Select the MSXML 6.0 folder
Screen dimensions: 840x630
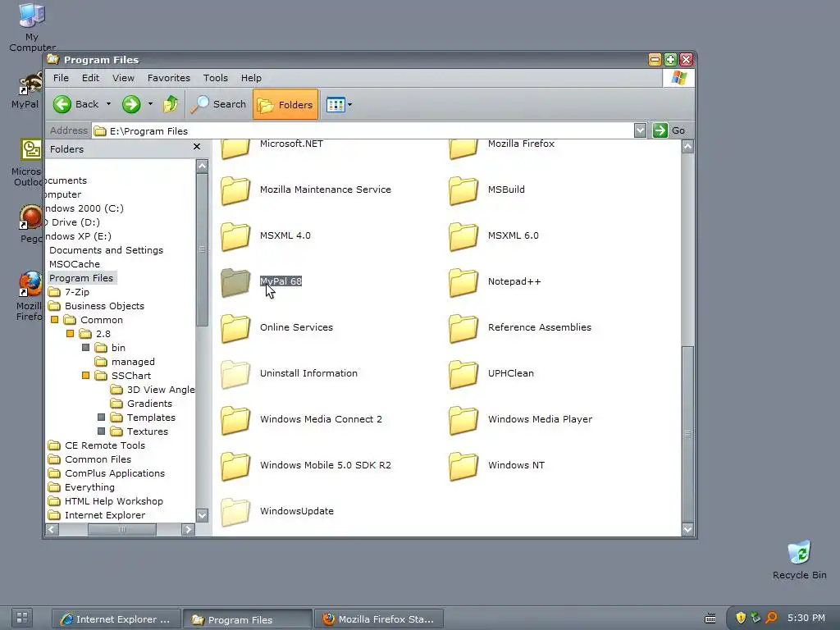tap(493, 235)
